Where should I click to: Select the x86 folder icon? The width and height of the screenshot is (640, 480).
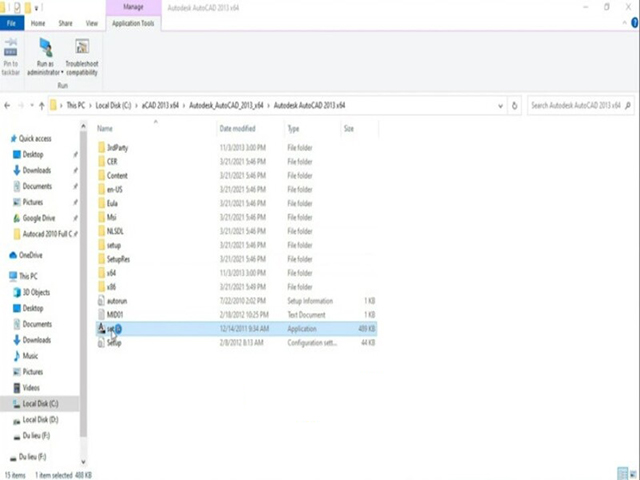coord(102,287)
